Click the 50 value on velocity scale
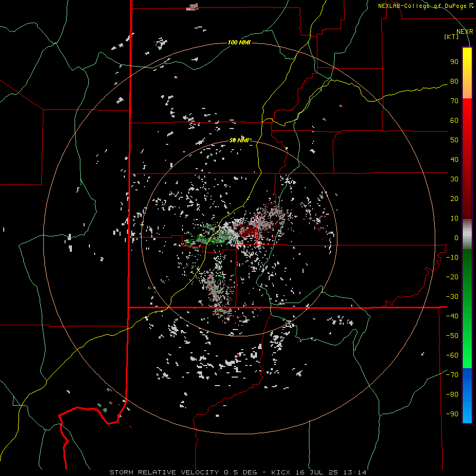This screenshot has width=476, height=476. [x=454, y=140]
